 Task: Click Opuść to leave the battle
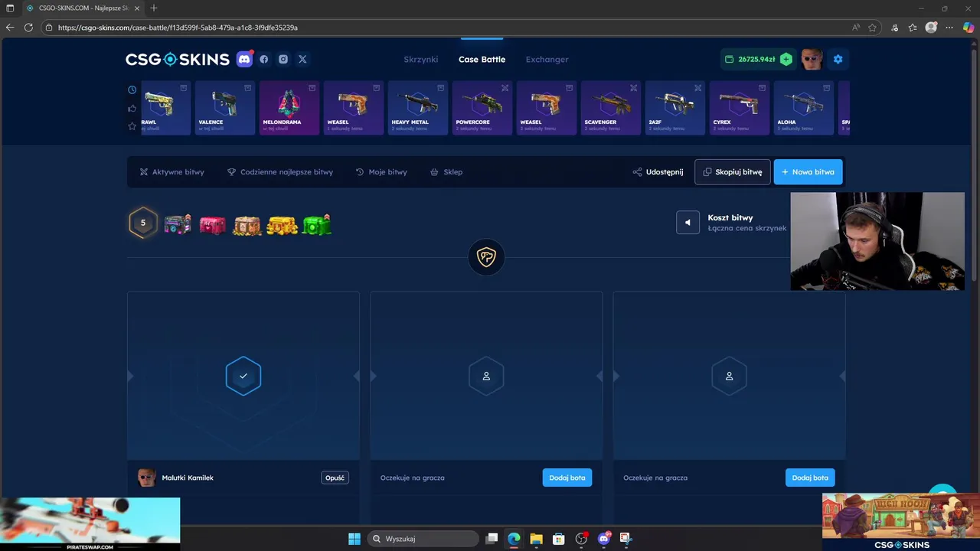click(335, 478)
